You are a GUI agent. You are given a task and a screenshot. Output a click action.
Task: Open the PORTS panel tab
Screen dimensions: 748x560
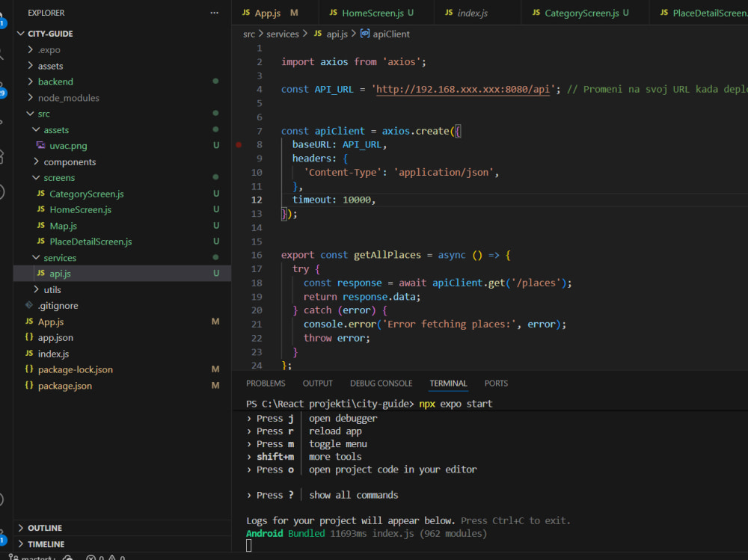496,383
